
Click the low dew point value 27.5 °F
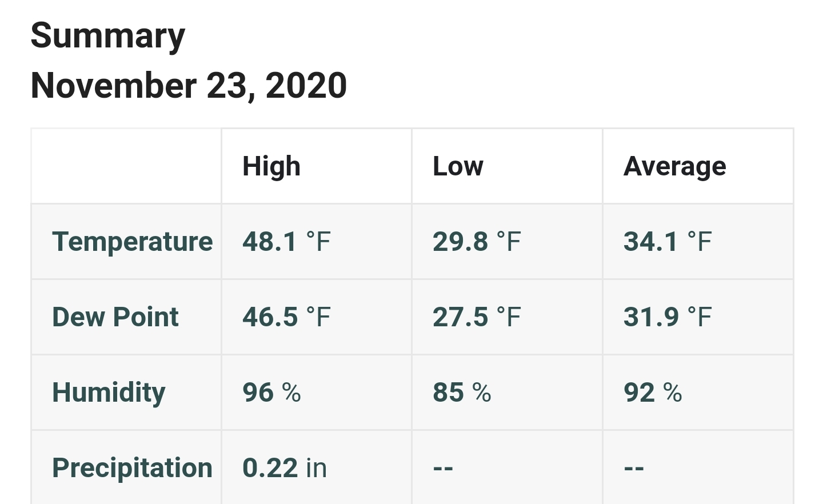pos(477,317)
